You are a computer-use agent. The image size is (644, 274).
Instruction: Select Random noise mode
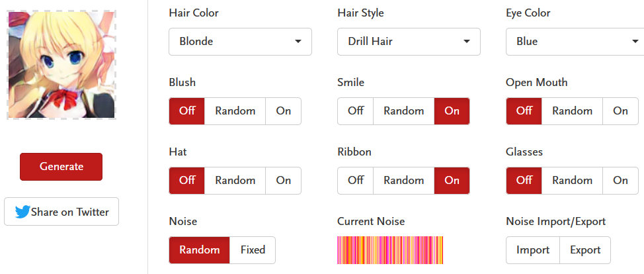[x=200, y=250]
